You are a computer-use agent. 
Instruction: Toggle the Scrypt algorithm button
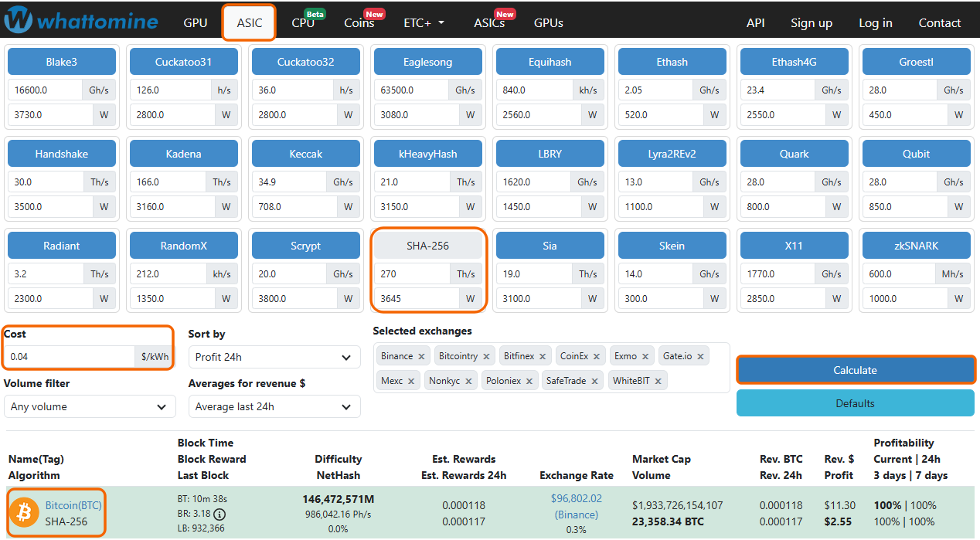point(305,246)
